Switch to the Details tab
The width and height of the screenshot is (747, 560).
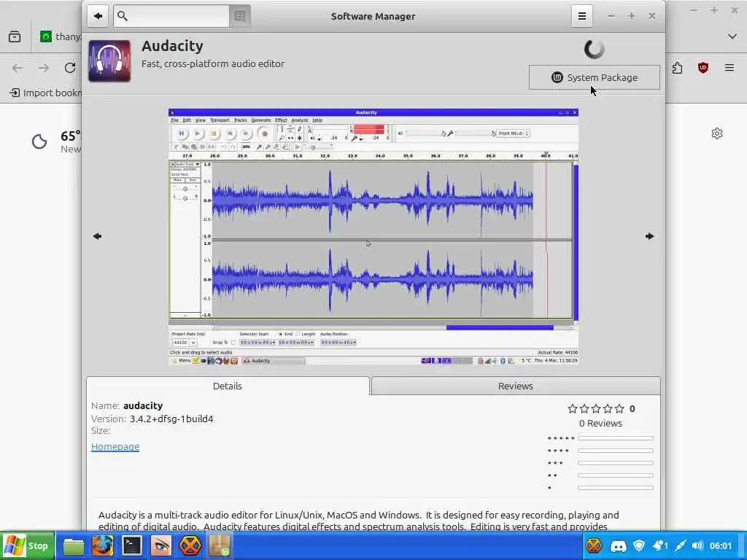tap(228, 386)
